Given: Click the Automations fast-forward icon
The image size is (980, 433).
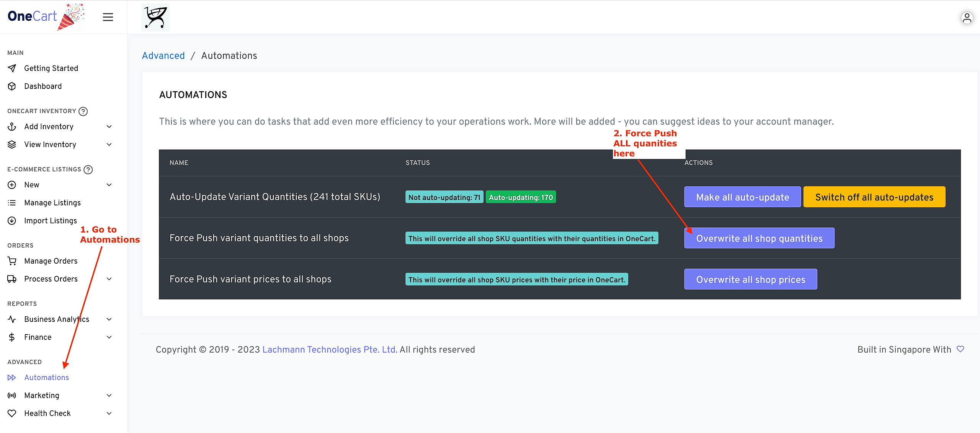Looking at the screenshot, I should (12, 377).
